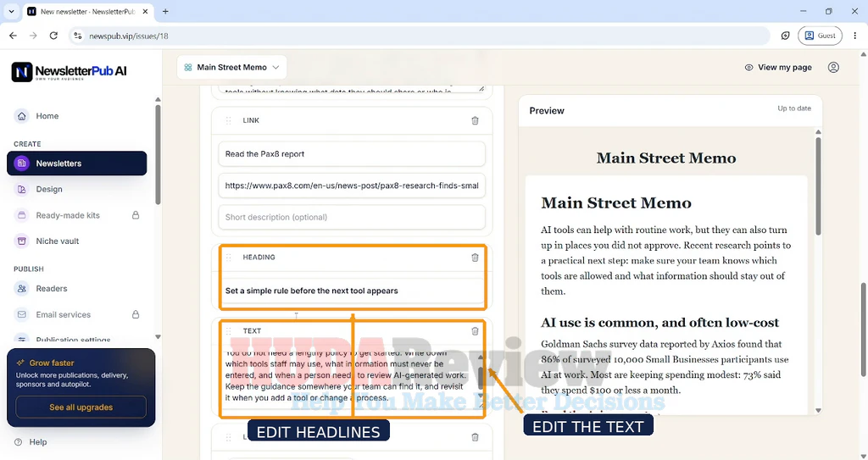Click the Help question mark icon
Screen dimensions: 868x460
[19, 441]
